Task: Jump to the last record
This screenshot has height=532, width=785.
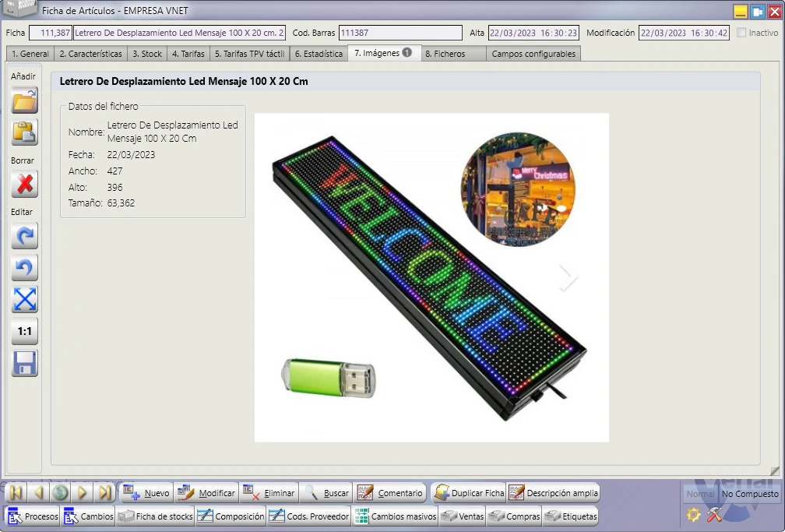Action: coord(104,493)
